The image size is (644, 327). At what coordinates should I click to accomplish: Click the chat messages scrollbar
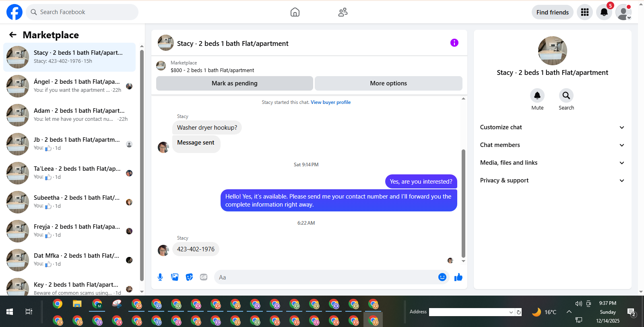click(x=463, y=203)
